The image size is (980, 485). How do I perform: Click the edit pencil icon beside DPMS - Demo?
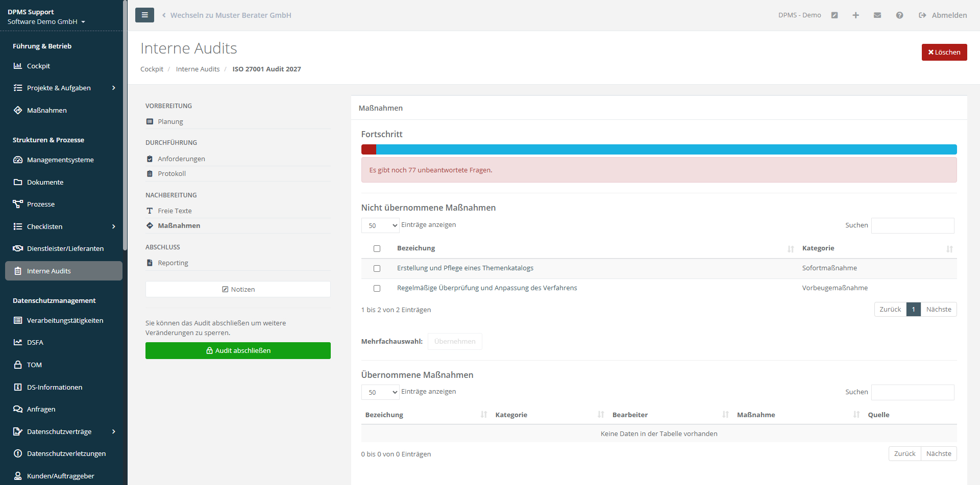point(835,15)
